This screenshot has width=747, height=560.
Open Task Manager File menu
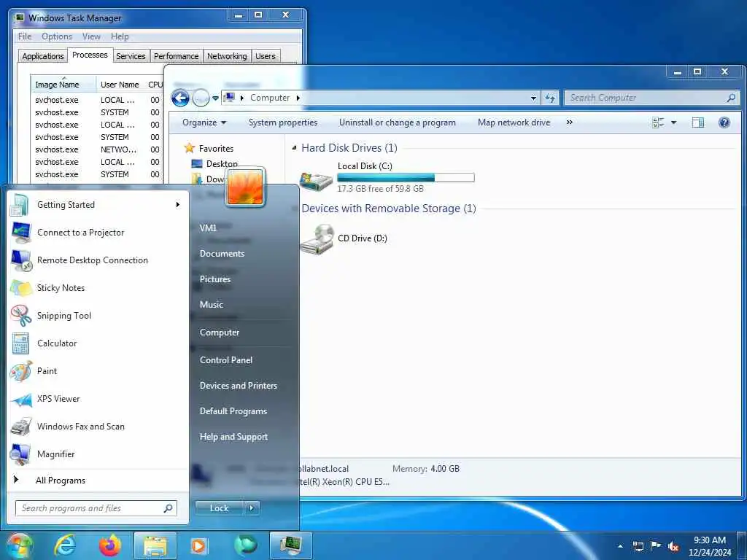point(25,36)
